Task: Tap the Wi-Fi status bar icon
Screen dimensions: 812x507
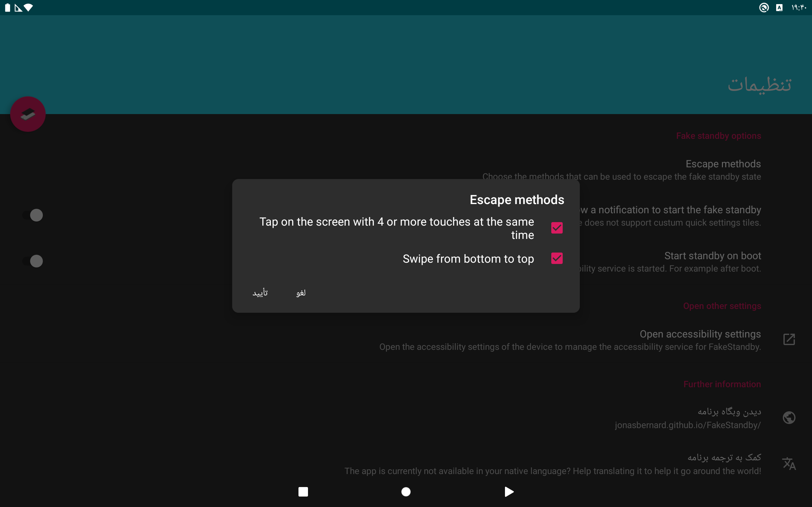Action: (29, 7)
